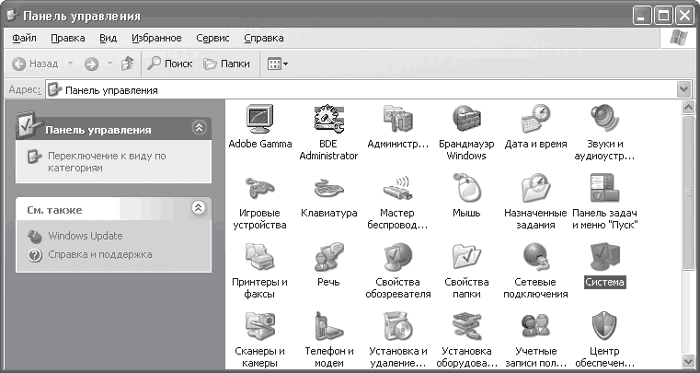Open Принтеры и факсы icon
Viewport: 700px width, 373px height.
(x=260, y=257)
